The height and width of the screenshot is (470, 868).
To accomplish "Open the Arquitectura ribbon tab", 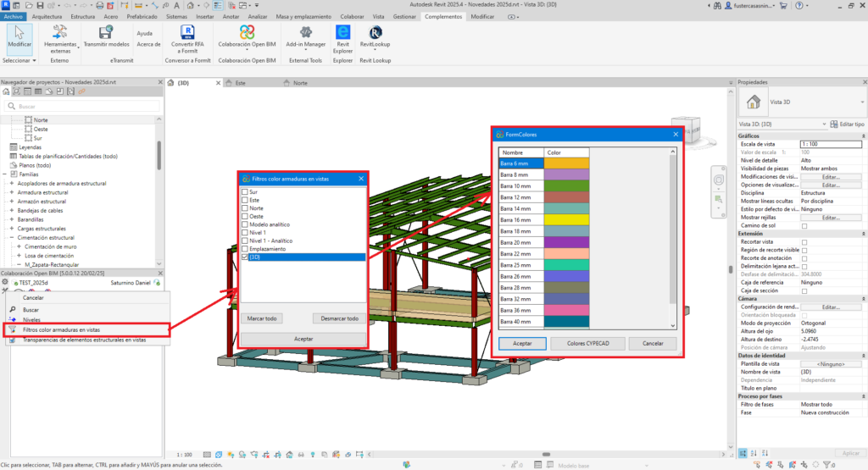I will [x=47, y=17].
